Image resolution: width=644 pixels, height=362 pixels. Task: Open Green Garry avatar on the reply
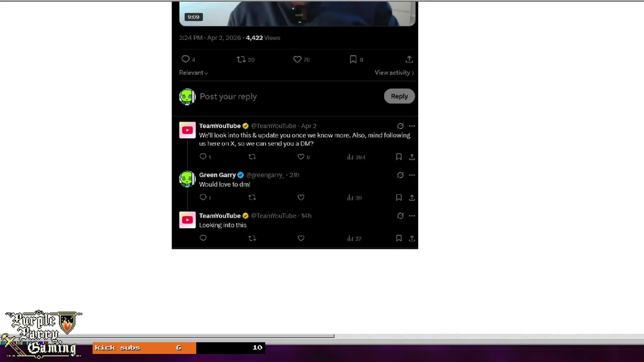[187, 179]
